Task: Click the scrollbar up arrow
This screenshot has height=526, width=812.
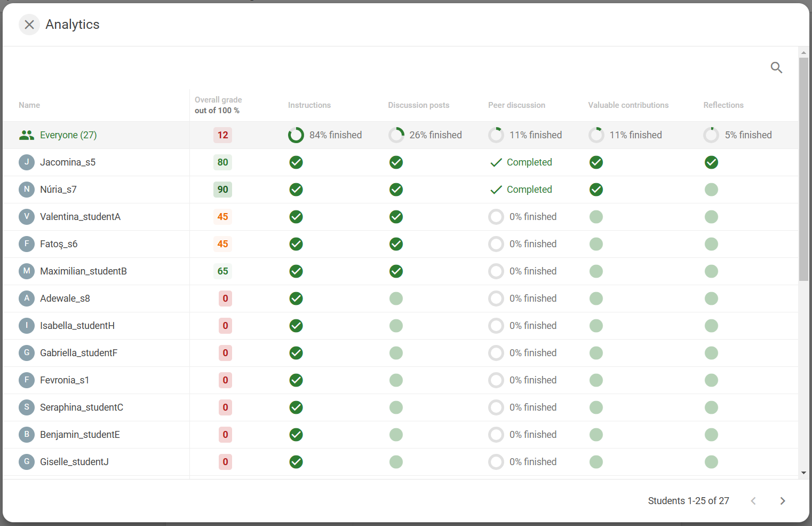Action: click(803, 52)
